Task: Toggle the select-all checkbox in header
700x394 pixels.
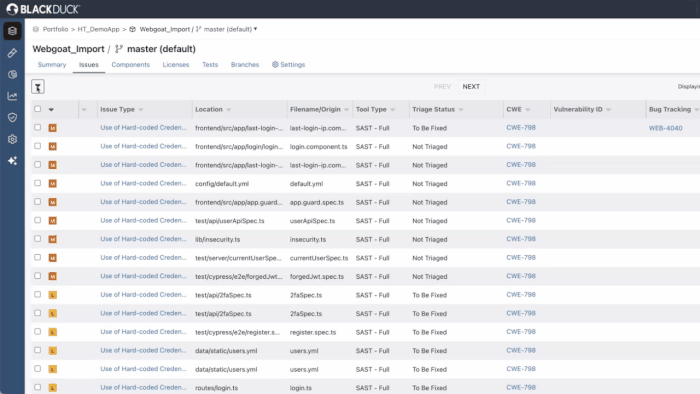Action: click(38, 109)
